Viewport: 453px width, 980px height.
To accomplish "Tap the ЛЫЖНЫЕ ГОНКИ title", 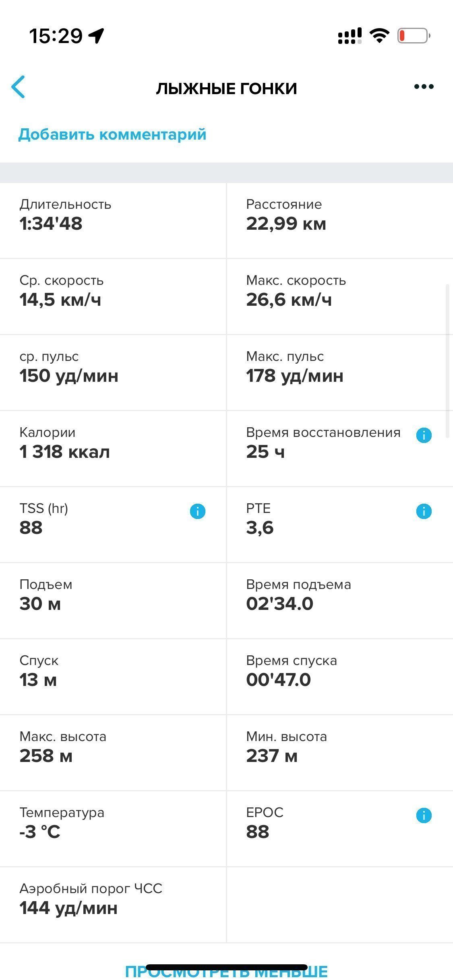I will (x=226, y=89).
